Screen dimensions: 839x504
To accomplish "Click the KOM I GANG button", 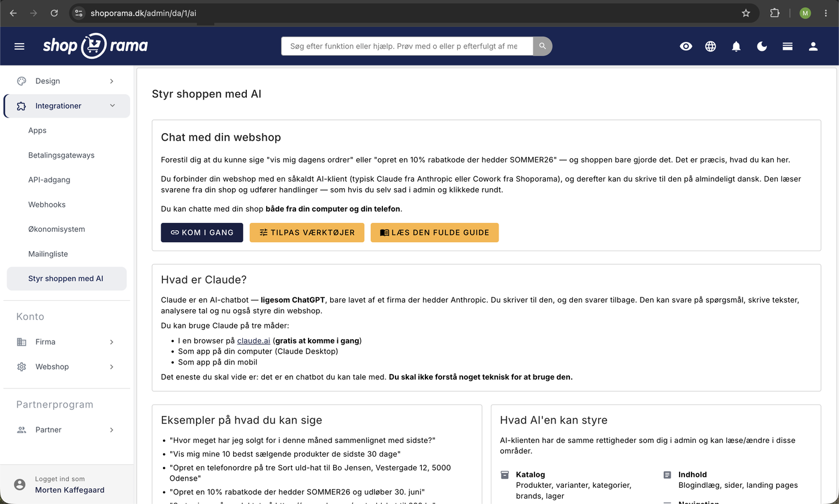I will pos(202,233).
